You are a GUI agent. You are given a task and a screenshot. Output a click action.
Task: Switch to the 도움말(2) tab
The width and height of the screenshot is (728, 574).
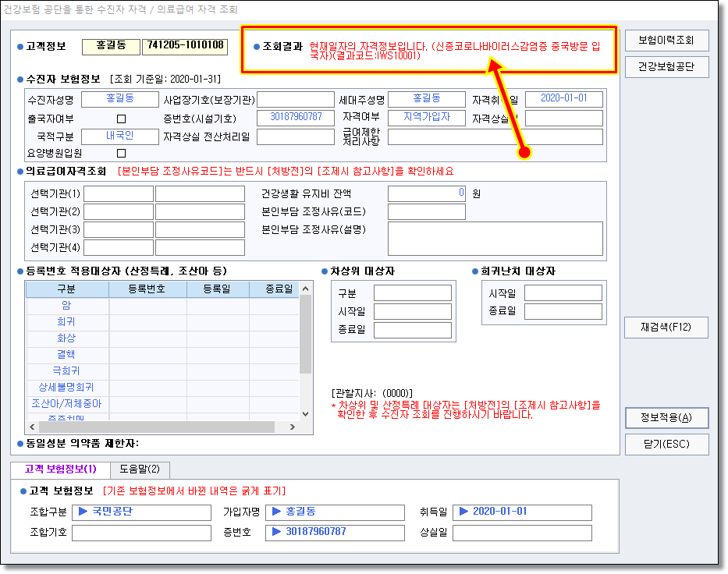tap(140, 469)
